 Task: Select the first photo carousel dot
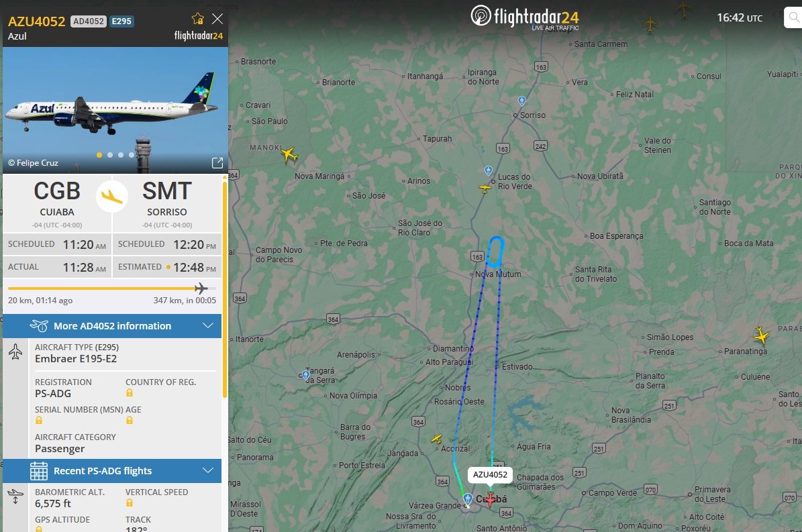click(99, 155)
